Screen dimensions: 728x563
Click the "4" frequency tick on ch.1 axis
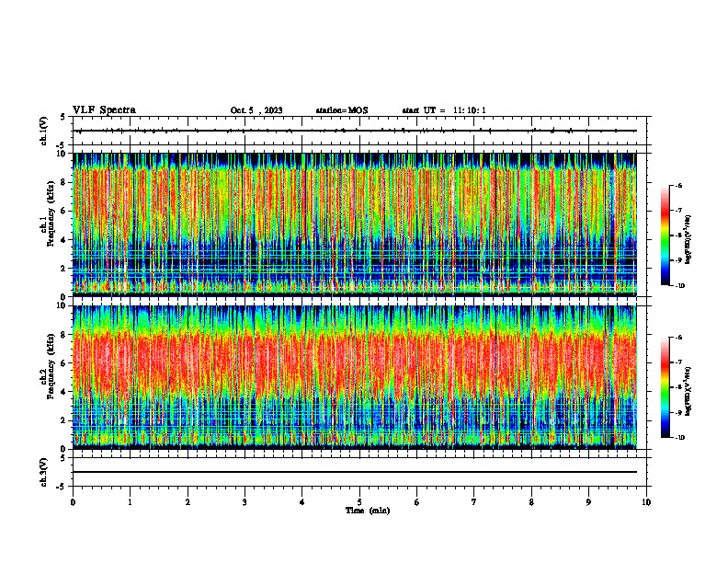tap(64, 240)
